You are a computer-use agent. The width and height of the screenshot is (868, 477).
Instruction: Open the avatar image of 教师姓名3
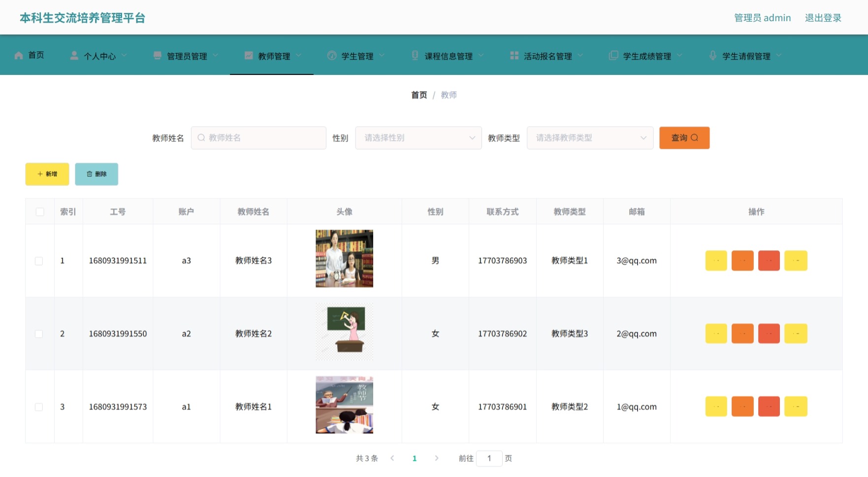point(344,259)
